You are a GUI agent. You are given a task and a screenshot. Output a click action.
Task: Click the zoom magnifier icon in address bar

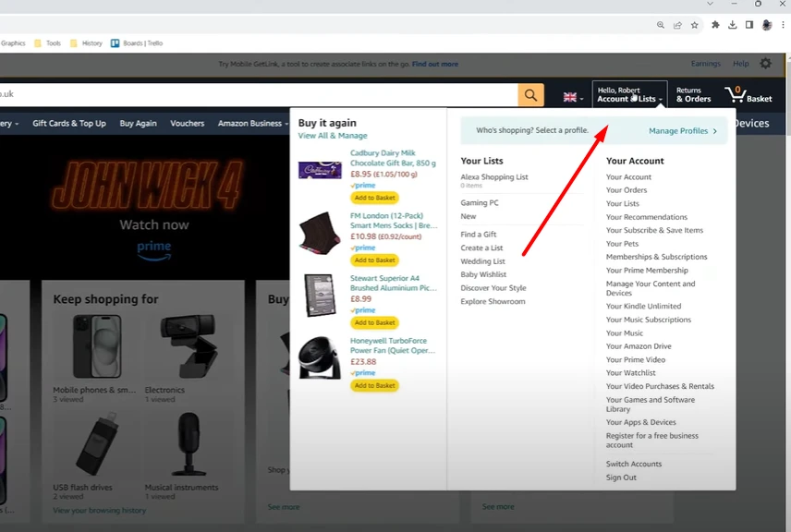click(661, 25)
